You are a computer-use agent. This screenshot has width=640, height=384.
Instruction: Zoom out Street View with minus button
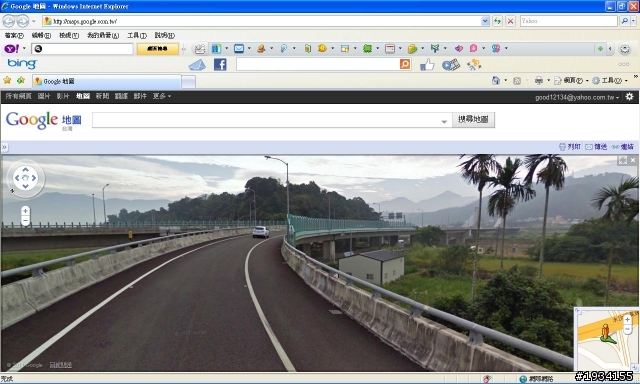click(25, 220)
